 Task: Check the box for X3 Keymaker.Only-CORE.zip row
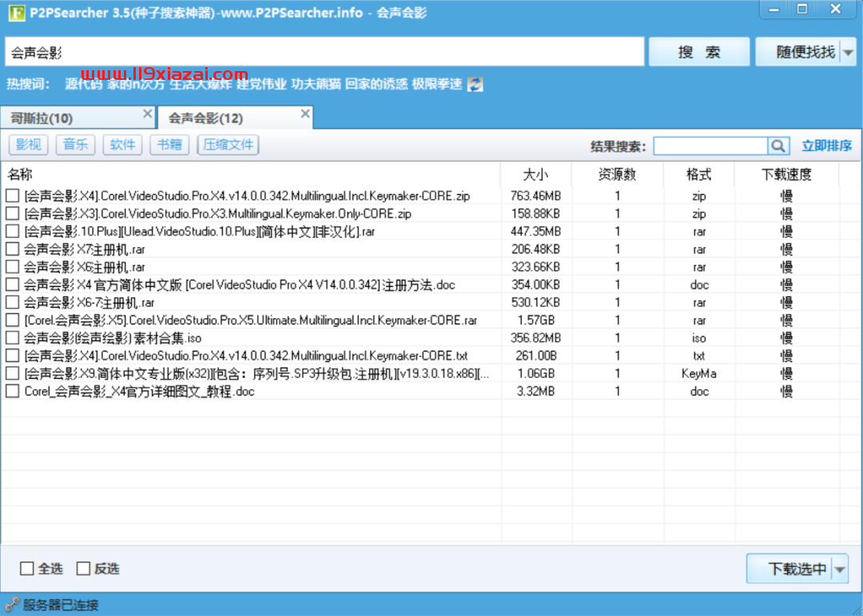click(x=13, y=213)
